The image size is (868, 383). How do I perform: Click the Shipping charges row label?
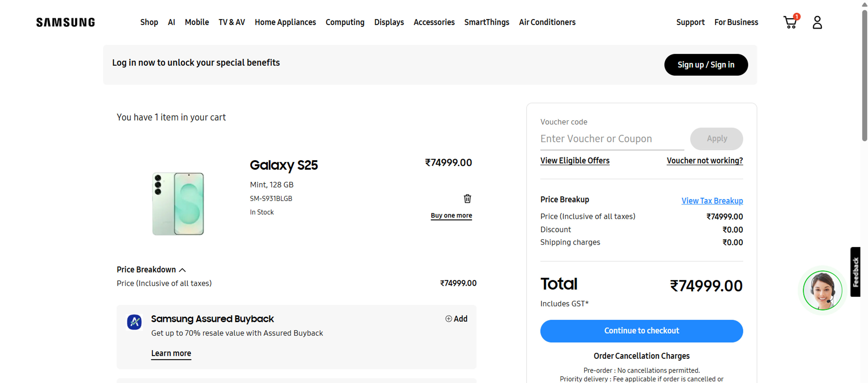[x=570, y=242]
